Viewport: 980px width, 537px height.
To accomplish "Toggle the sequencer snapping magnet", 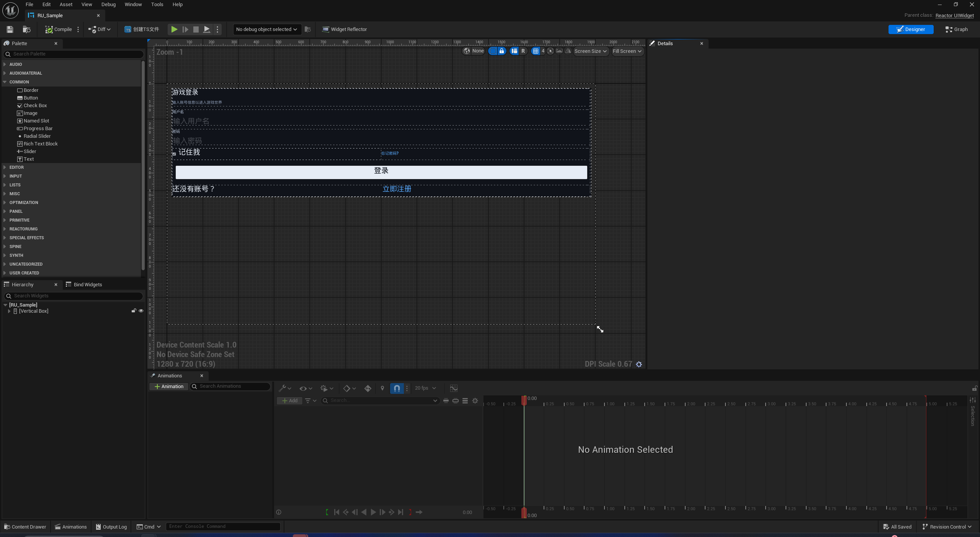I will click(397, 388).
